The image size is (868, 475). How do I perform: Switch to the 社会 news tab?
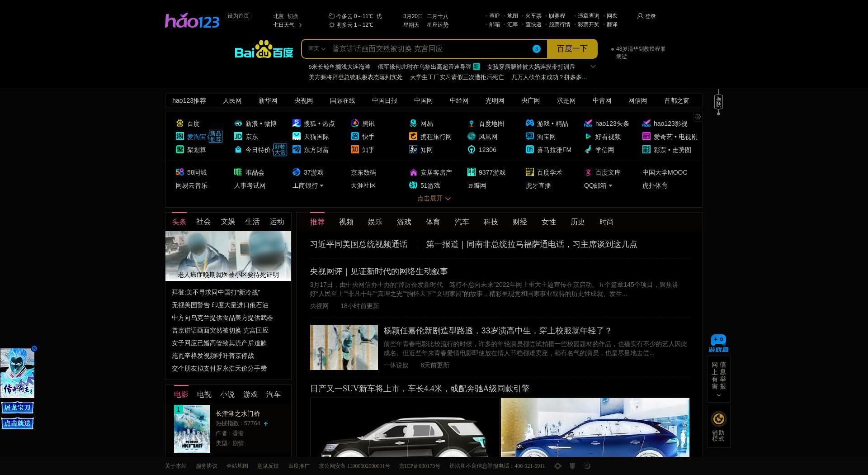(203, 222)
